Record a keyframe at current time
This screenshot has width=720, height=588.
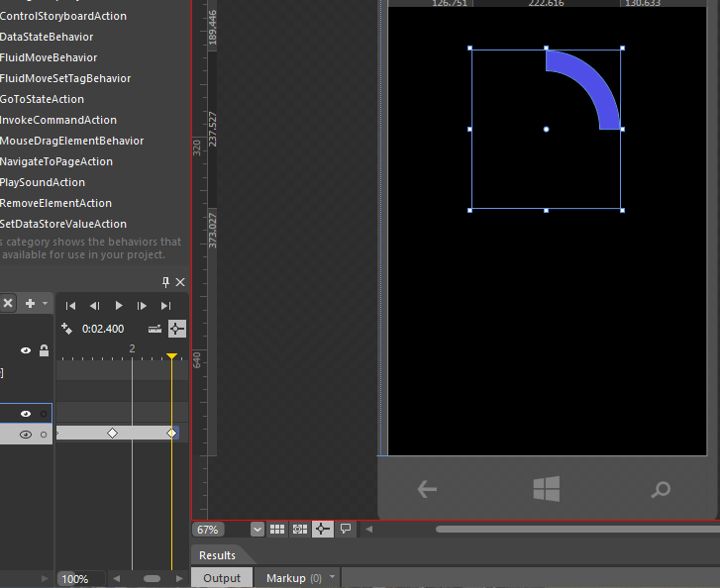[67, 329]
